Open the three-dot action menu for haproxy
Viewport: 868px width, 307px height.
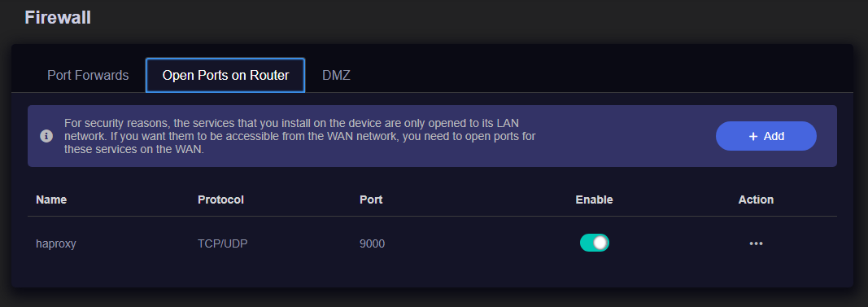tap(756, 243)
